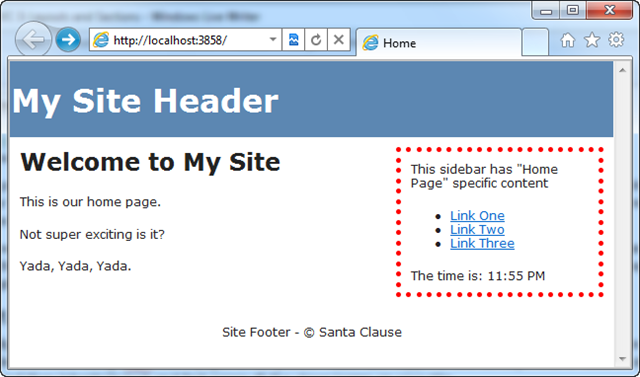640x377 pixels.
Task: Select the Home browser tab
Action: click(439, 42)
